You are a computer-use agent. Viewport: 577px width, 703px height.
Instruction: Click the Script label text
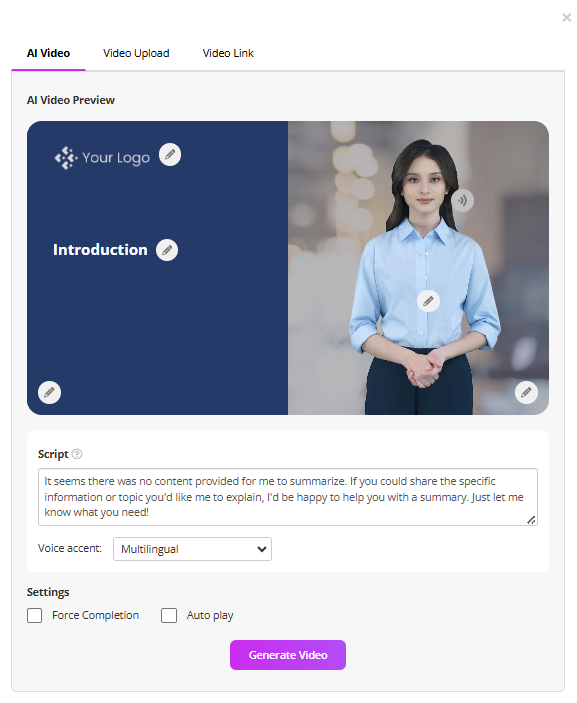pyautogui.click(x=53, y=454)
